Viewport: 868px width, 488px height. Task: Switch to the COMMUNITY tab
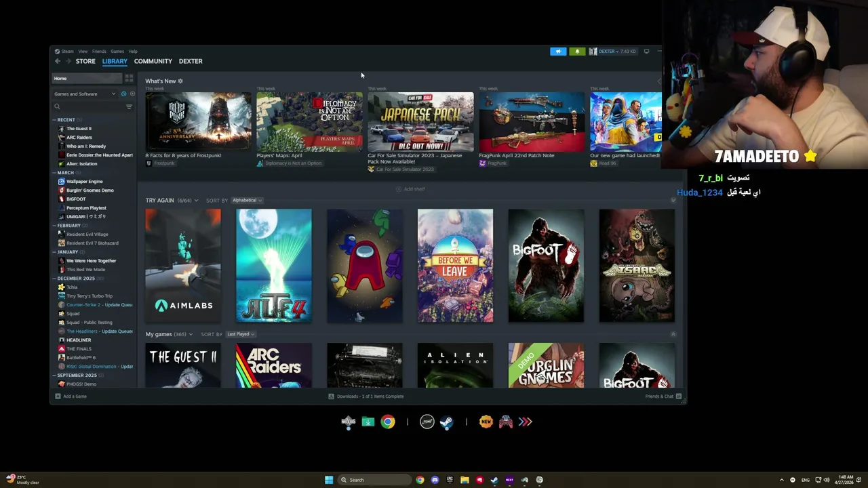click(153, 61)
